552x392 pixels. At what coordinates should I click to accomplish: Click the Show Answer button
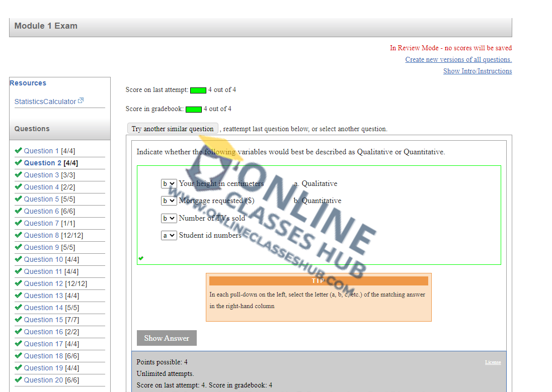(x=167, y=338)
